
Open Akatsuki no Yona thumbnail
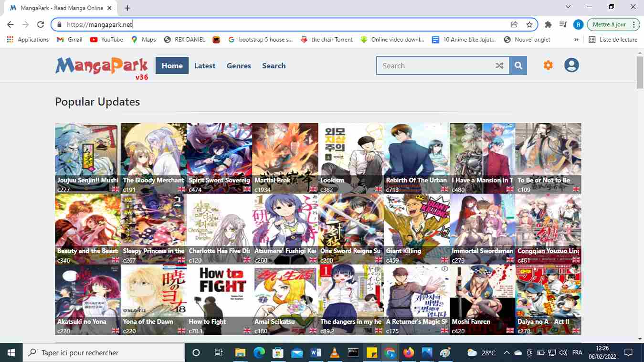(x=88, y=299)
